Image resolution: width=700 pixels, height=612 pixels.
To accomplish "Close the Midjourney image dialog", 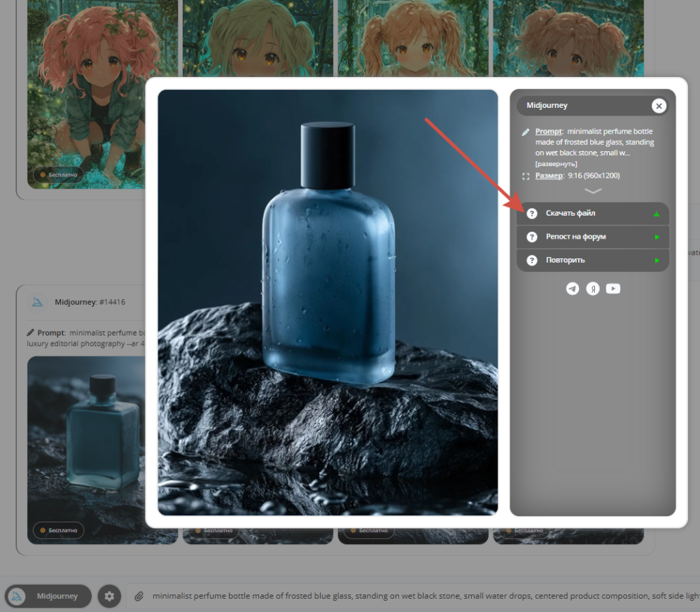I will 659,106.
